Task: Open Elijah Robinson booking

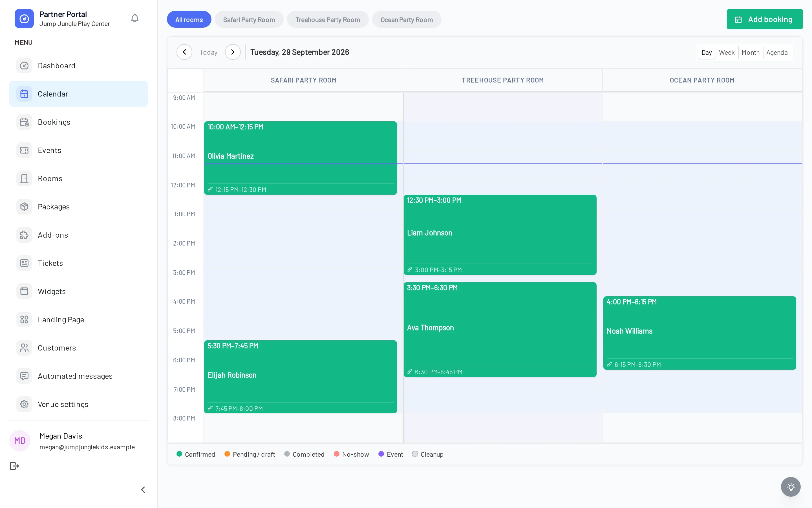Action: [300, 377]
